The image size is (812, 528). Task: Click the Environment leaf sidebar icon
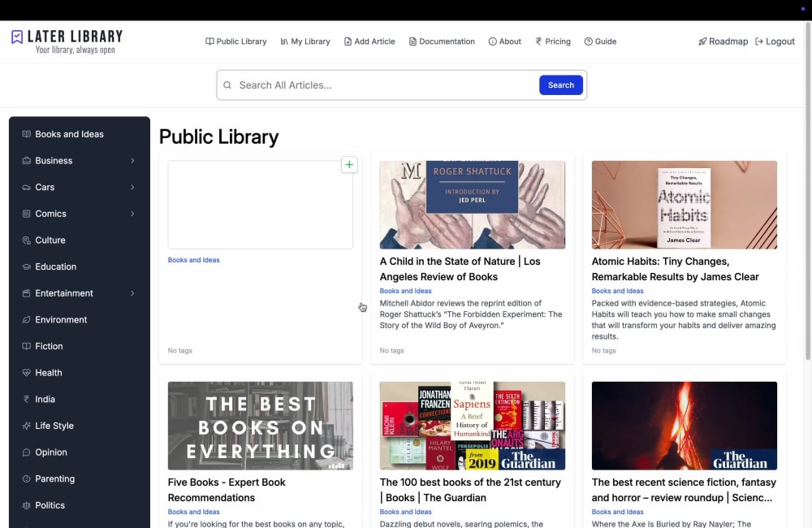(27, 320)
